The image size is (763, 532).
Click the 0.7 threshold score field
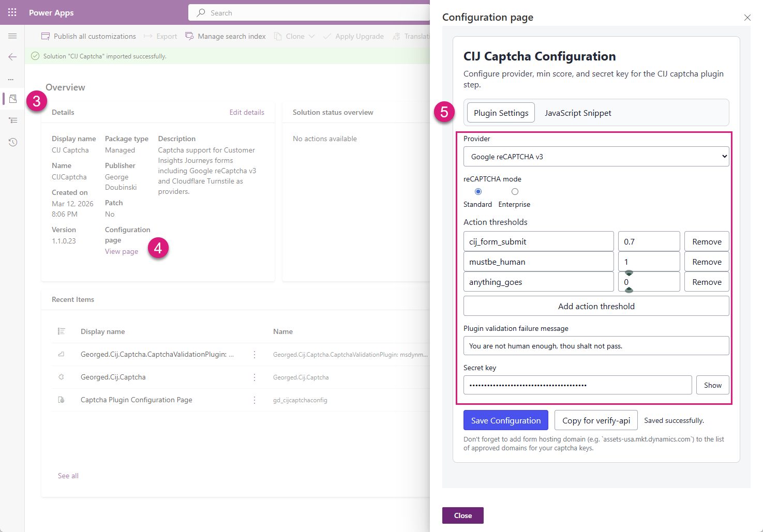pyautogui.click(x=649, y=241)
